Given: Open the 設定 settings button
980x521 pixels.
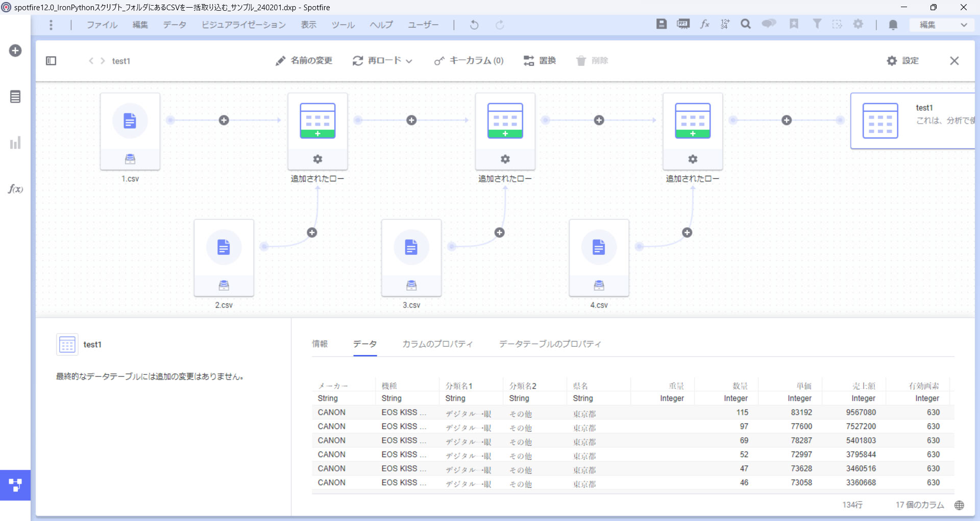Looking at the screenshot, I should (902, 61).
